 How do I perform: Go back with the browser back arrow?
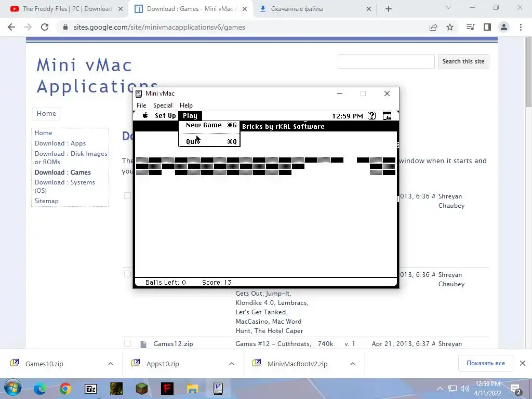click(11, 27)
